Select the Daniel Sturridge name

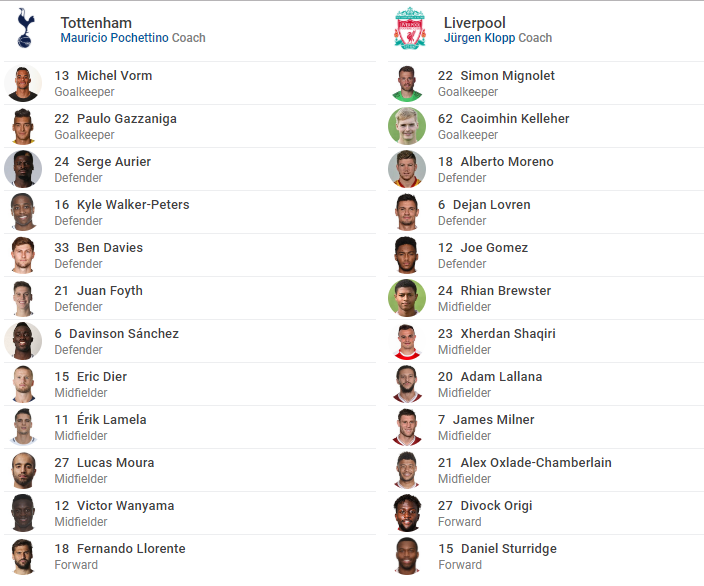[508, 549]
